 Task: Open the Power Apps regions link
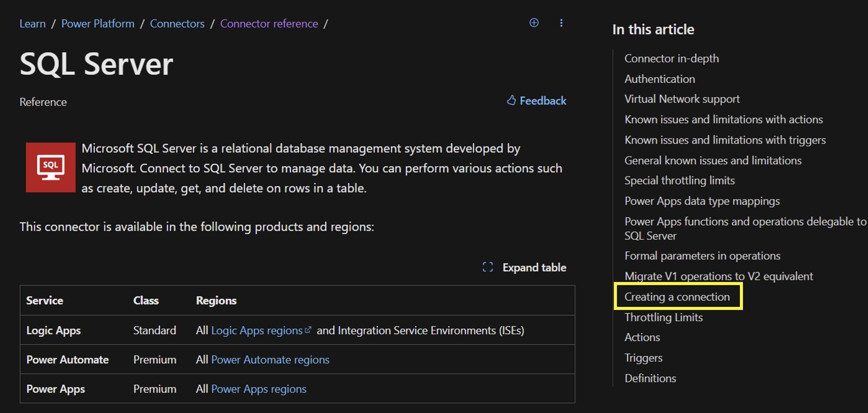tap(259, 389)
